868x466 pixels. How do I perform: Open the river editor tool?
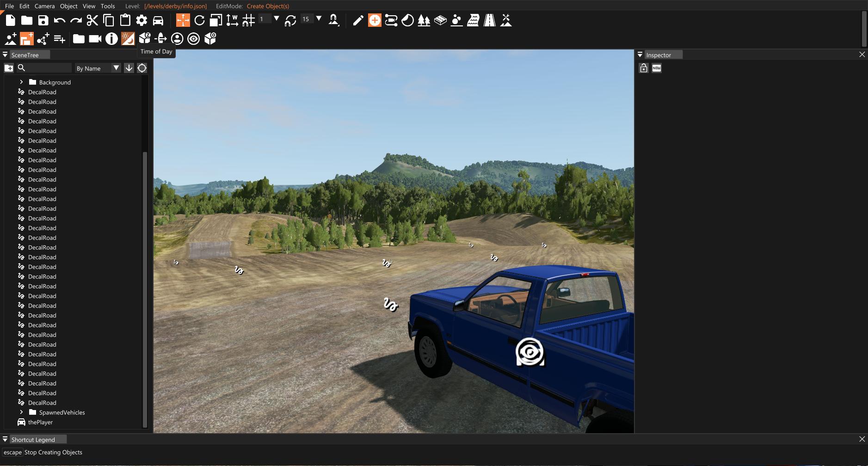(473, 20)
